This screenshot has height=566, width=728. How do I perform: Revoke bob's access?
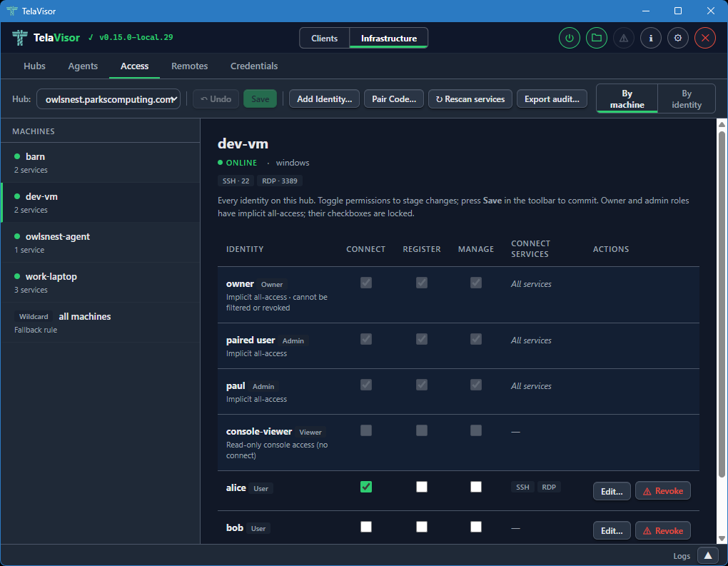[662, 531]
